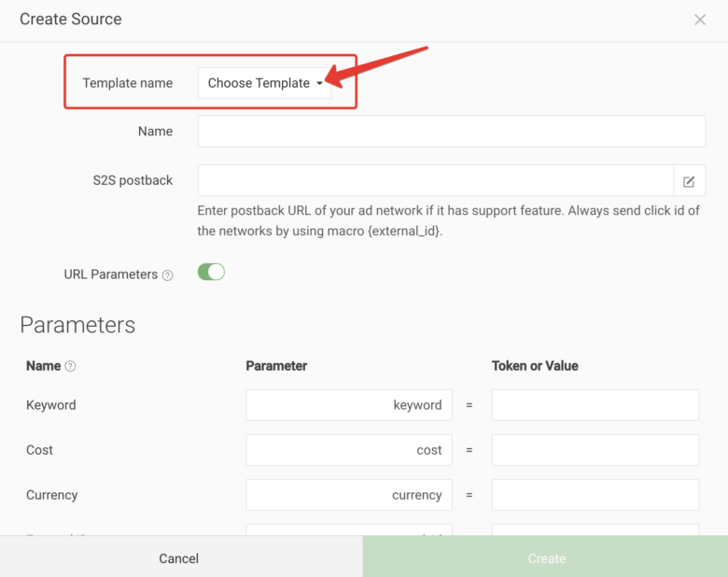
Task: Select the Cost parameter field
Action: pos(349,450)
